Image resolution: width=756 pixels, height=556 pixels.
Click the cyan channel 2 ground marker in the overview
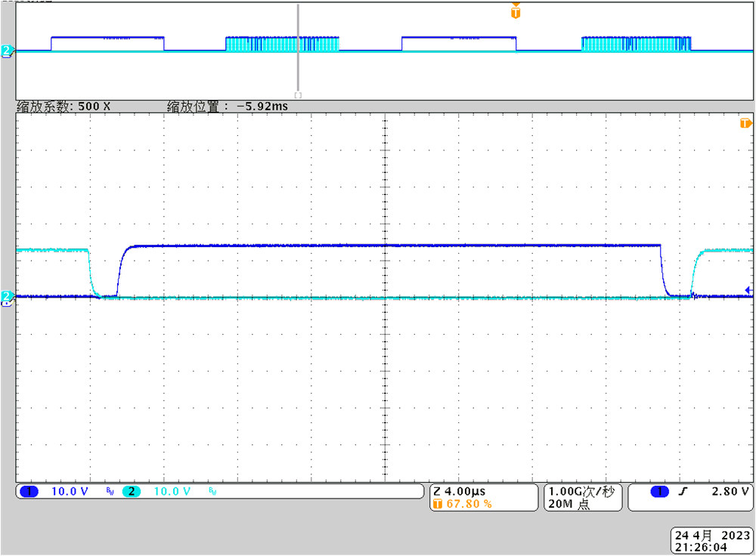[5, 50]
